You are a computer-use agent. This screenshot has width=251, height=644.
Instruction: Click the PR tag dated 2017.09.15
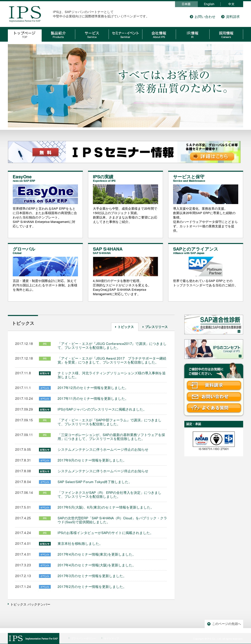tap(45, 420)
